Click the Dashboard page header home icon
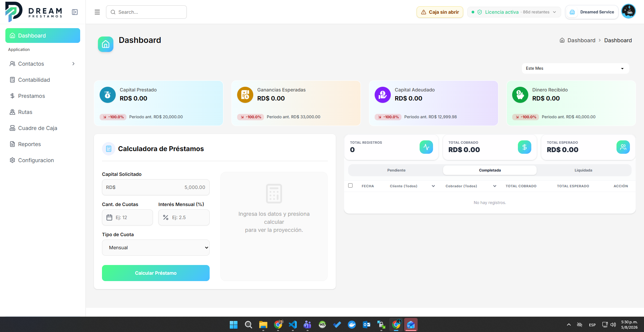 click(106, 44)
